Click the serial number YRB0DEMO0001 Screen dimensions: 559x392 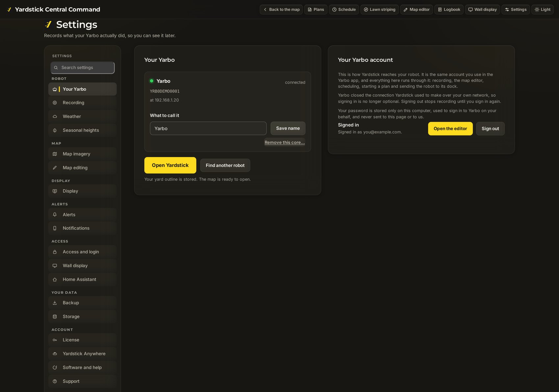[x=165, y=91]
